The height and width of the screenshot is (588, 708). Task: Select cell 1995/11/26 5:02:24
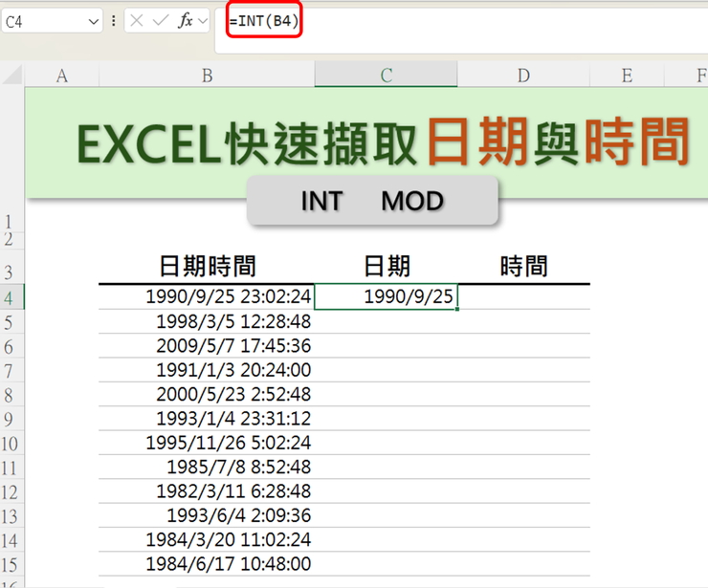(x=207, y=443)
